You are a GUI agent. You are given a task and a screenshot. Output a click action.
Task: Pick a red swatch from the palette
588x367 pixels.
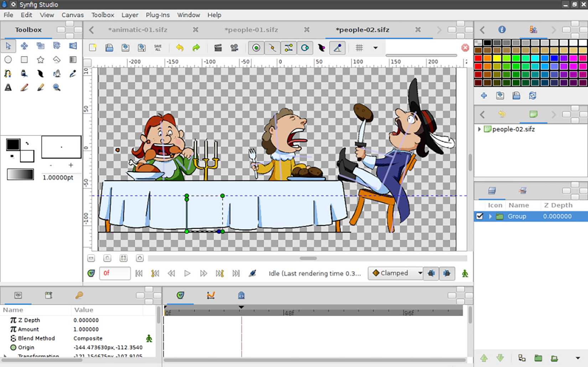478,57
